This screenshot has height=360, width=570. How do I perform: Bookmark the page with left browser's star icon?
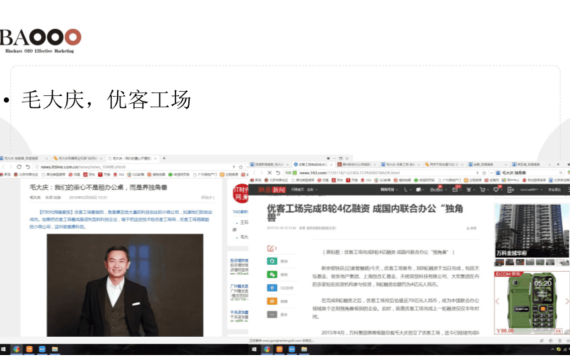pos(241,167)
